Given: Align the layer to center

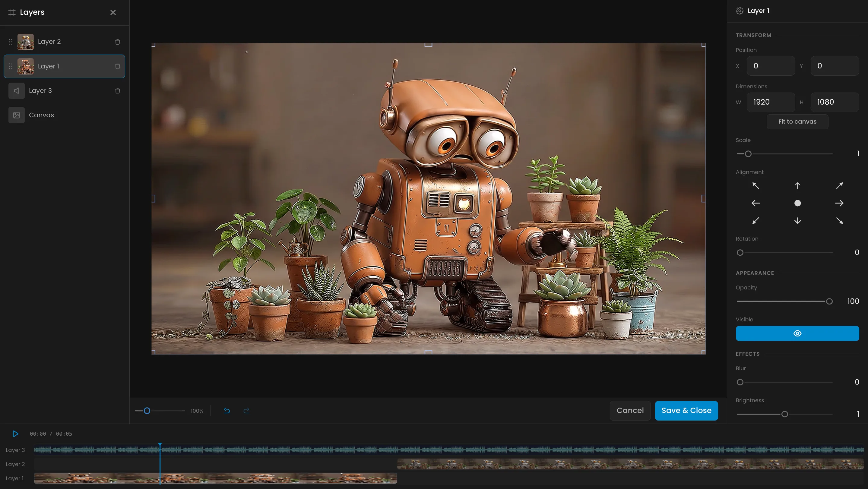Looking at the screenshot, I should [797, 203].
